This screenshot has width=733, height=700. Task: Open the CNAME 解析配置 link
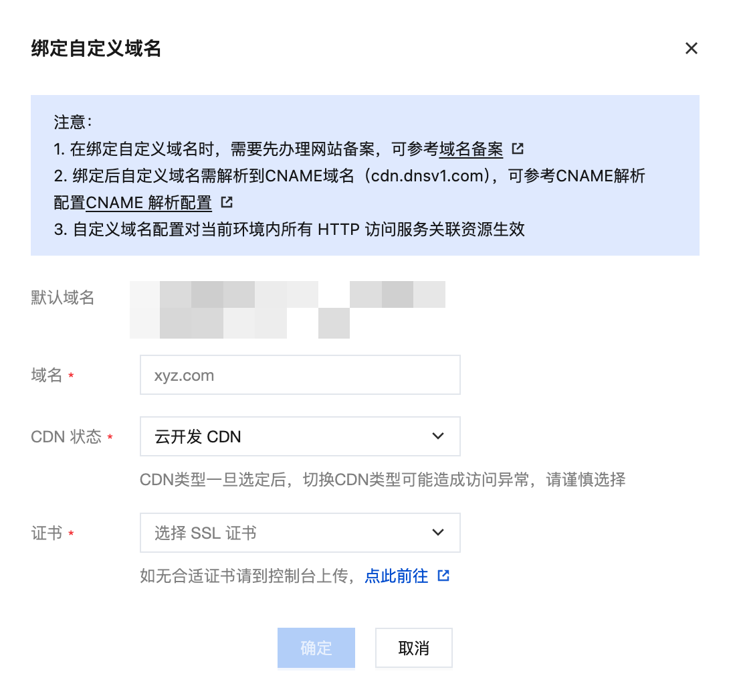[148, 202]
